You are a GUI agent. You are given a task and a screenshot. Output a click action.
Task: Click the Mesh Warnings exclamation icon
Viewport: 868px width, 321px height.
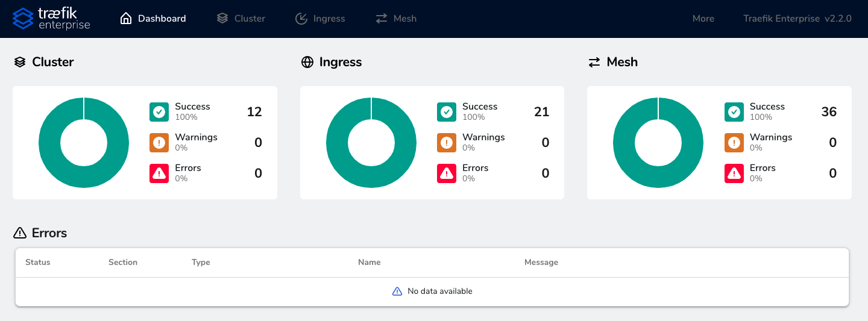[734, 143]
